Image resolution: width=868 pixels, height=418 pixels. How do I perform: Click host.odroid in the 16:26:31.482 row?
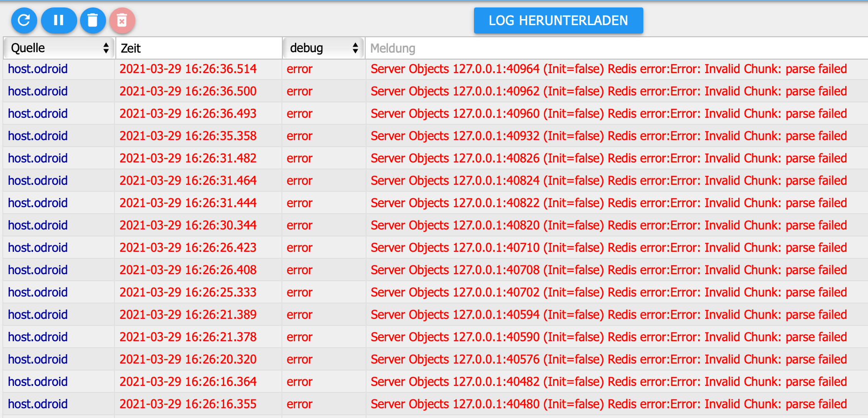coord(38,158)
